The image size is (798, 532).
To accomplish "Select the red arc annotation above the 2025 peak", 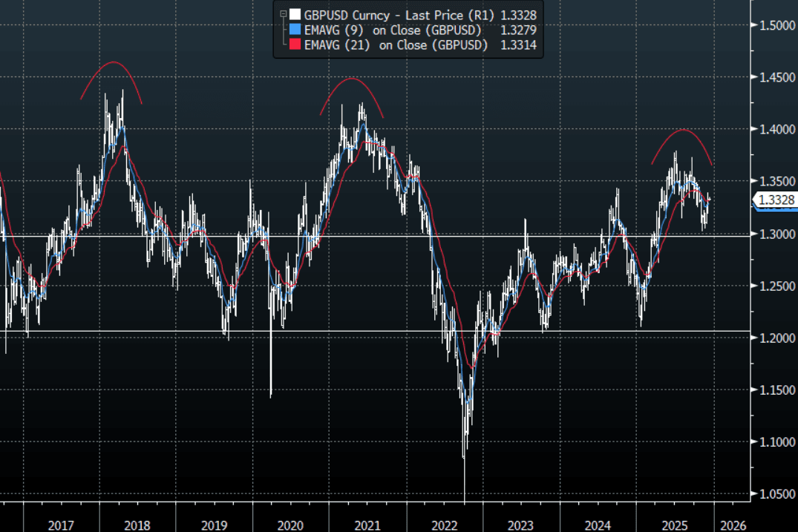I will [x=683, y=131].
